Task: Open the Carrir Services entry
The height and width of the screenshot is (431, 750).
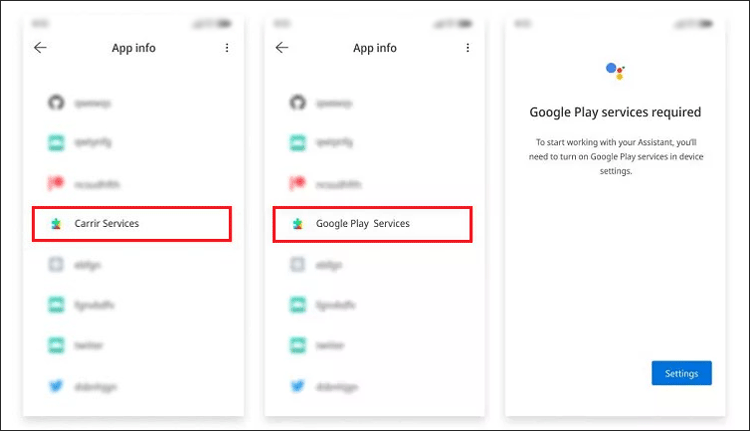Action: pos(132,224)
